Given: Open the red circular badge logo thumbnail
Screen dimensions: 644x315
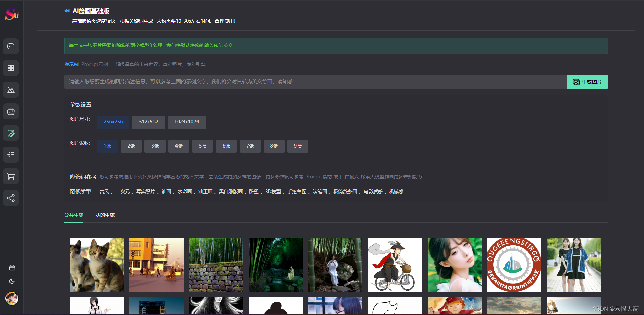Looking at the screenshot, I should (x=514, y=265).
